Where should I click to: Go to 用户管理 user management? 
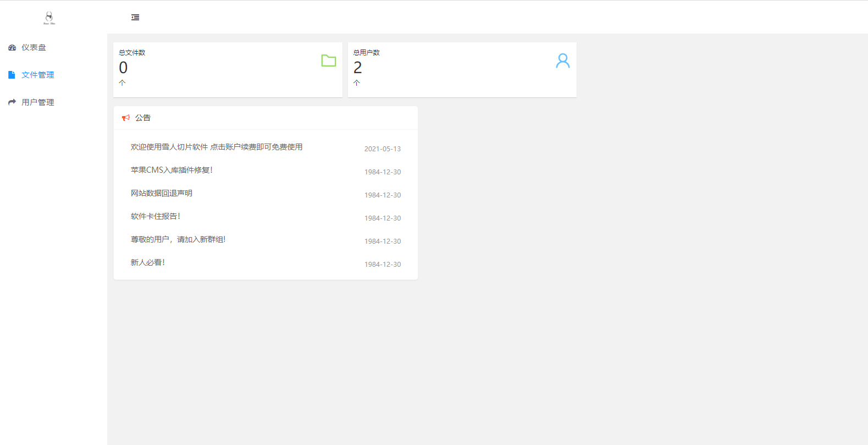tap(37, 102)
